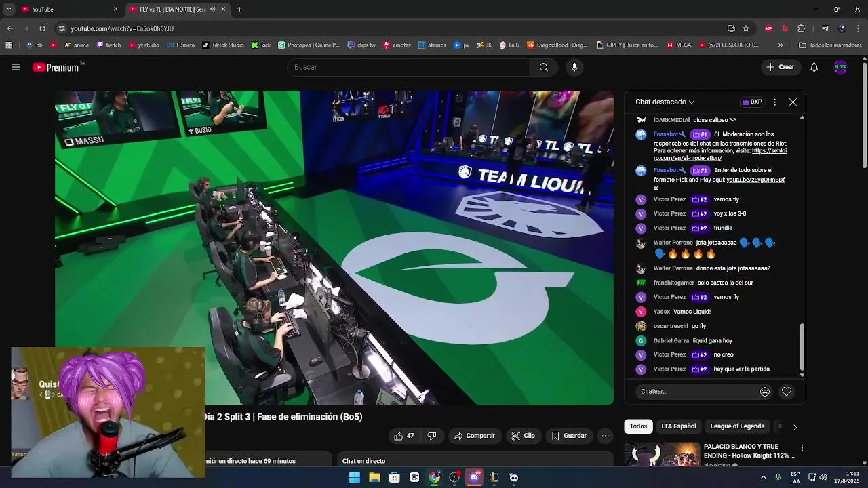Open the twitch bookmark

[109, 45]
